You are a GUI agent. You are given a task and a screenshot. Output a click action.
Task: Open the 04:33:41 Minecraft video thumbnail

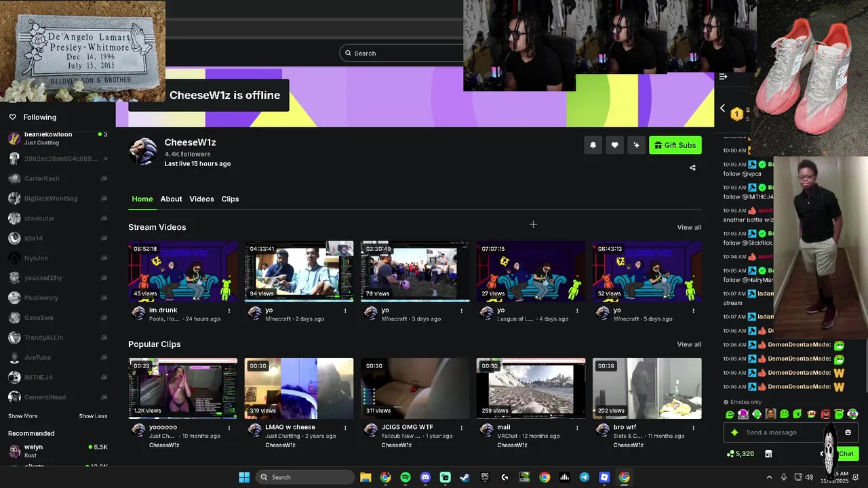coord(299,271)
